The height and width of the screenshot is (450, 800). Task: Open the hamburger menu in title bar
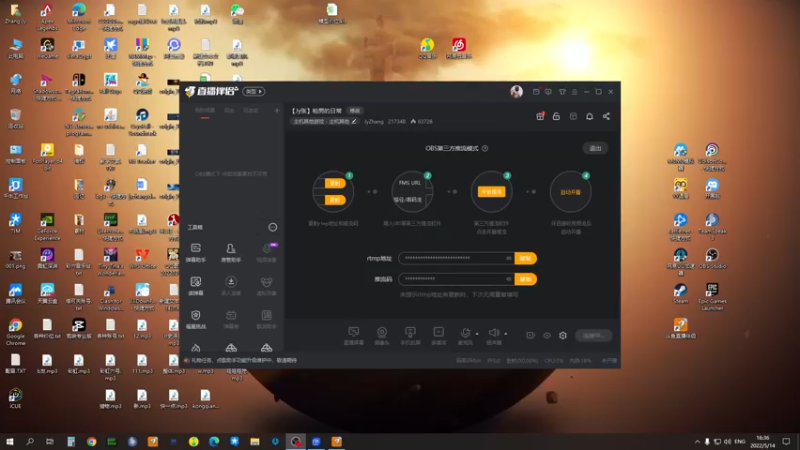point(574,92)
